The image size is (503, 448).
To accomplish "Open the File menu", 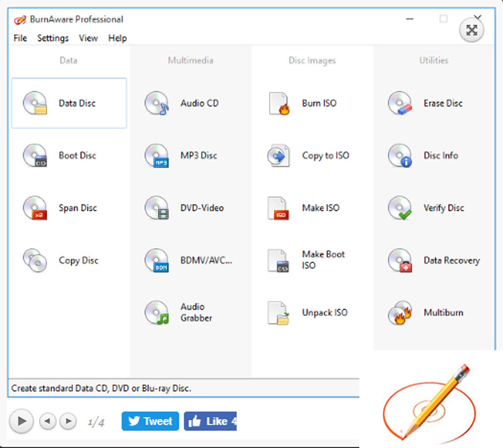I will [20, 38].
